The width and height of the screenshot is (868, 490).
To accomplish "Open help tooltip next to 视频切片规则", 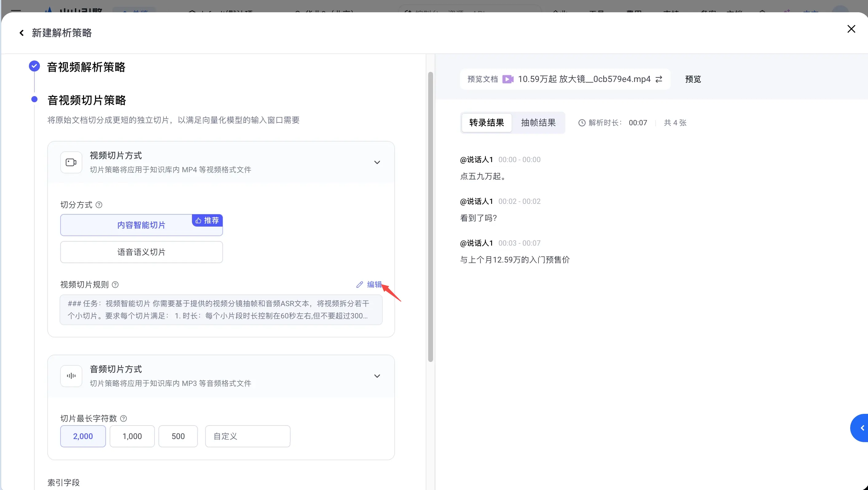I will pyautogui.click(x=115, y=285).
